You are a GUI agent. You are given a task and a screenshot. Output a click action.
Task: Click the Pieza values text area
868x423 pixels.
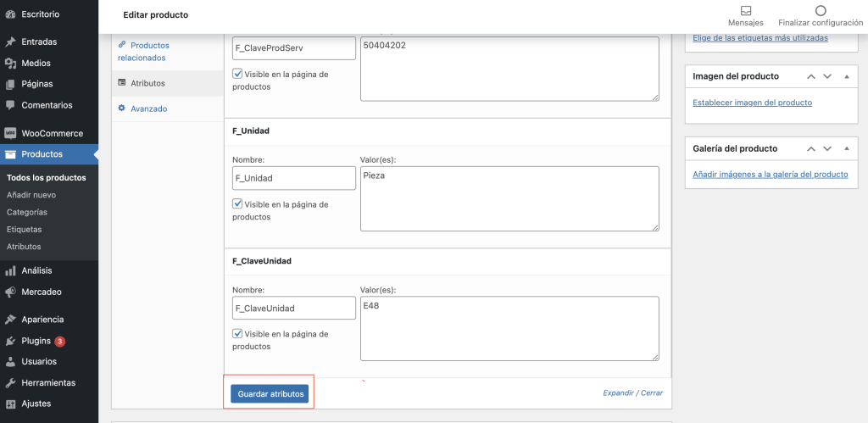point(509,198)
